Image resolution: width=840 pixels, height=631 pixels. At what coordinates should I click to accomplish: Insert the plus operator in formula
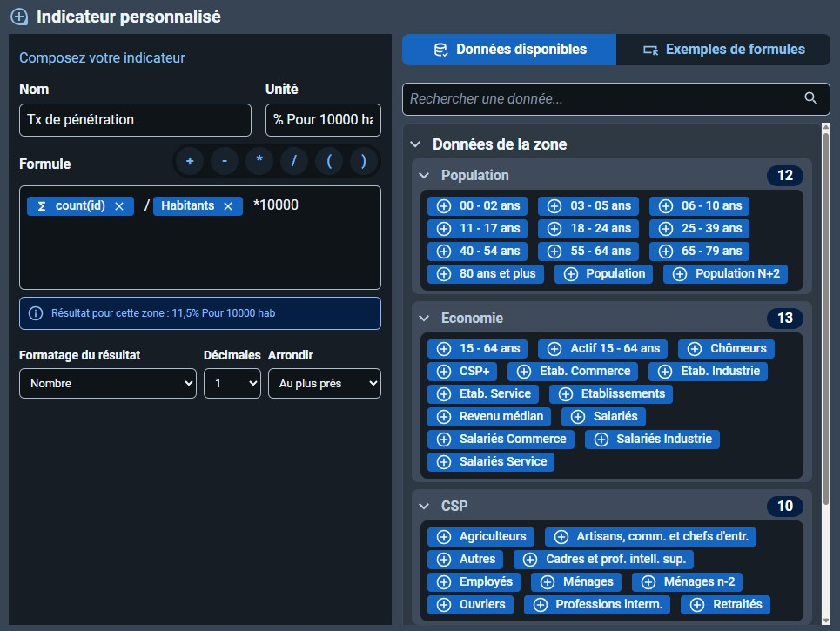pyautogui.click(x=190, y=161)
